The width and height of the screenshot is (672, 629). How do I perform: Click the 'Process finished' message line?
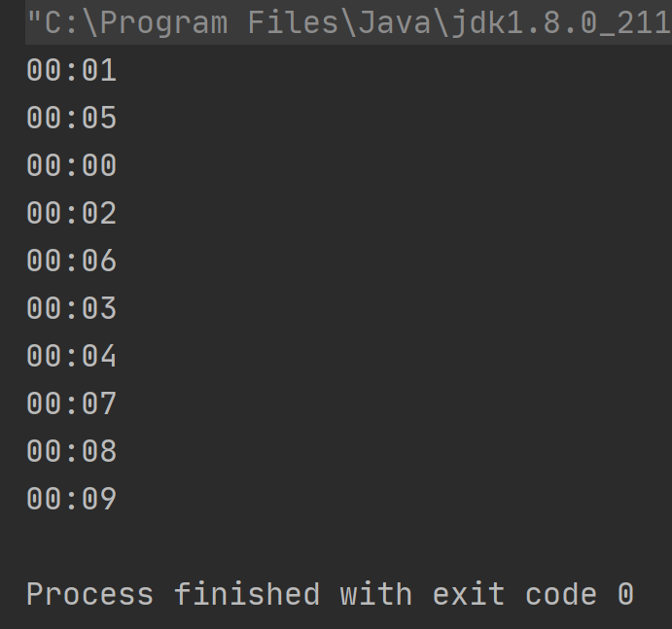coord(329,594)
